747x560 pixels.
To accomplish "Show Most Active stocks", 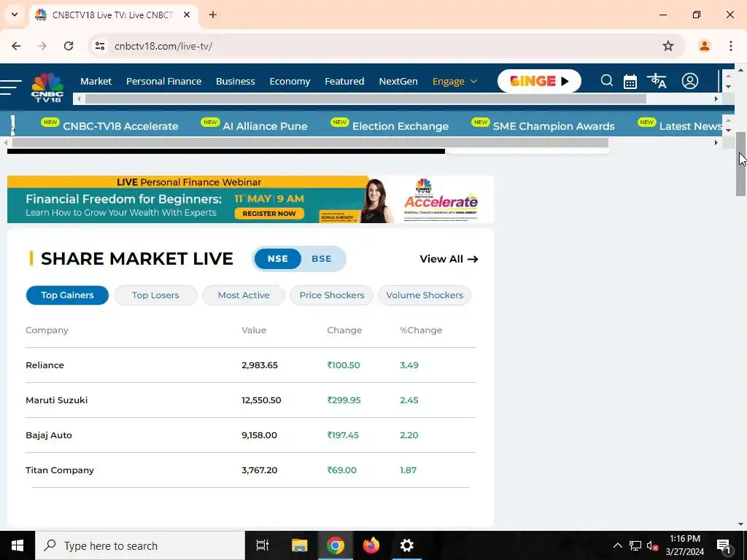I will [x=244, y=295].
